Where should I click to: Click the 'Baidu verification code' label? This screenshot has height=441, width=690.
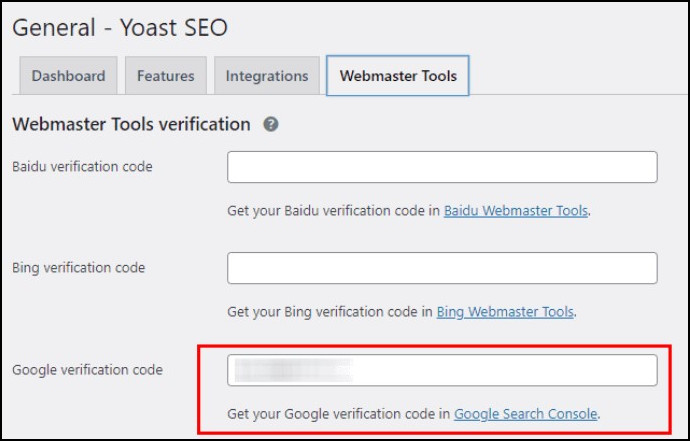click(82, 167)
